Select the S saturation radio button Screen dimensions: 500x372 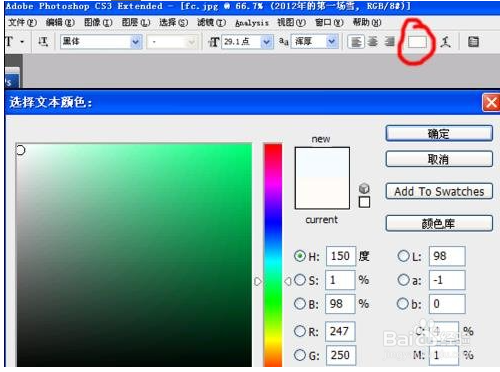300,280
